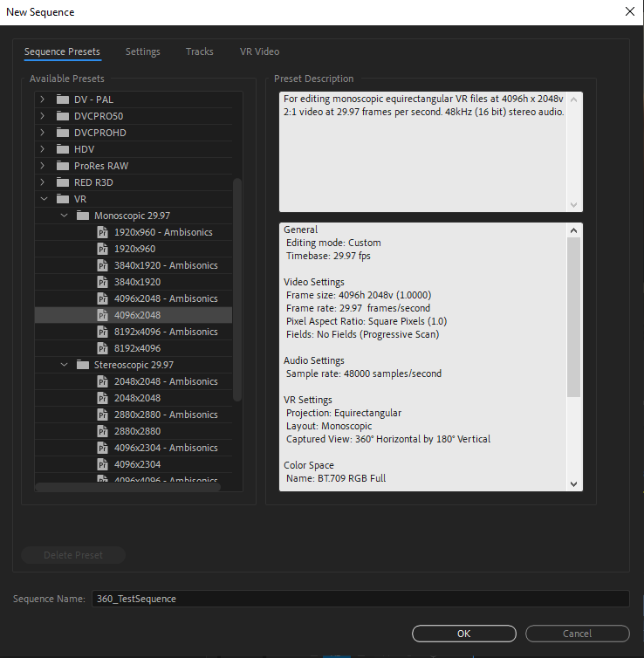Image resolution: width=644 pixels, height=658 pixels.
Task: Click preset icon beside plain 2048x2048
Action: pos(103,398)
